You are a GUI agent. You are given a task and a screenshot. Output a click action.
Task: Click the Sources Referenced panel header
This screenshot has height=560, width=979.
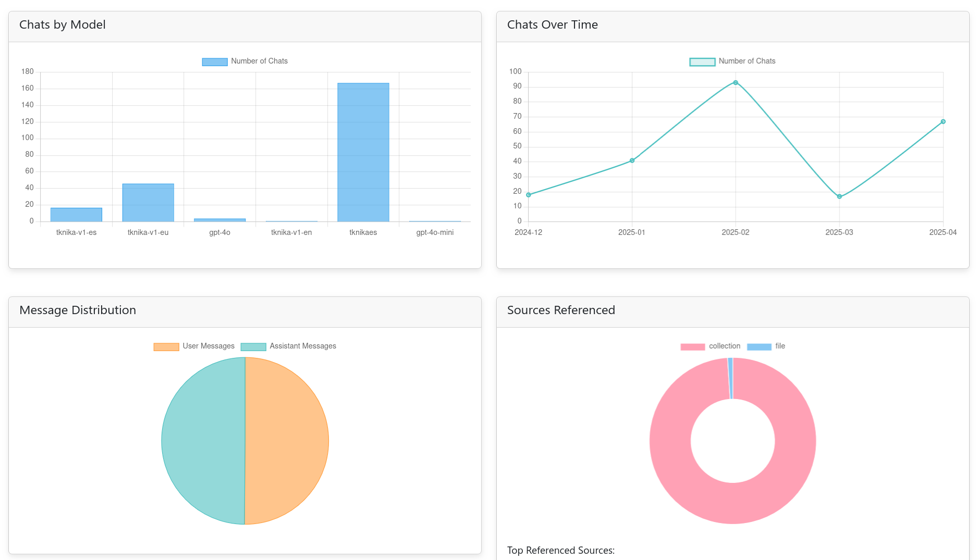[561, 310]
